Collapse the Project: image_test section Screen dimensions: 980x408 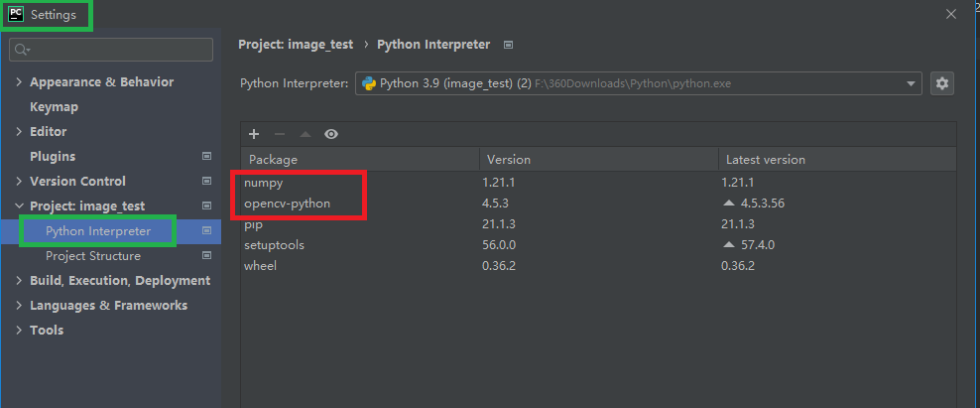19,206
